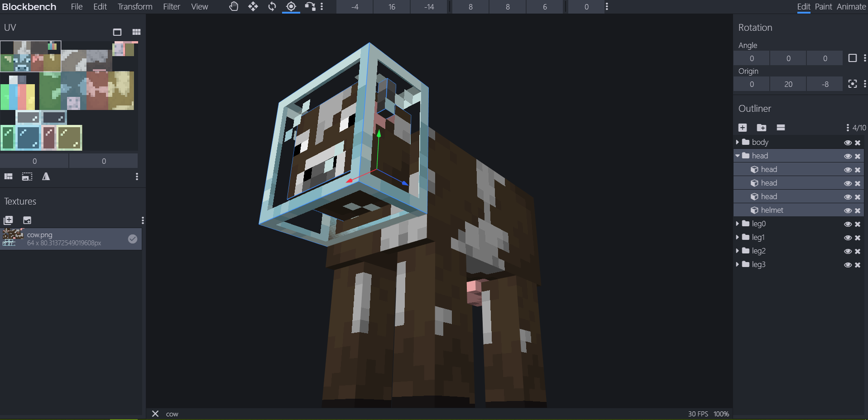Add a group with the folder-plus icon
This screenshot has height=420, width=868.
point(762,128)
